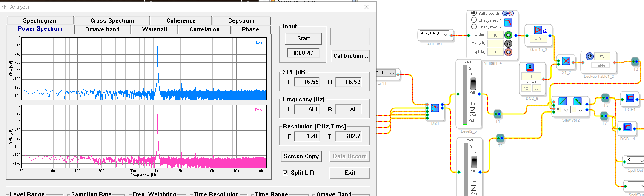Click the X1_2 multiplier block icon
The width and height of the screenshot is (644, 196).
pos(566,61)
